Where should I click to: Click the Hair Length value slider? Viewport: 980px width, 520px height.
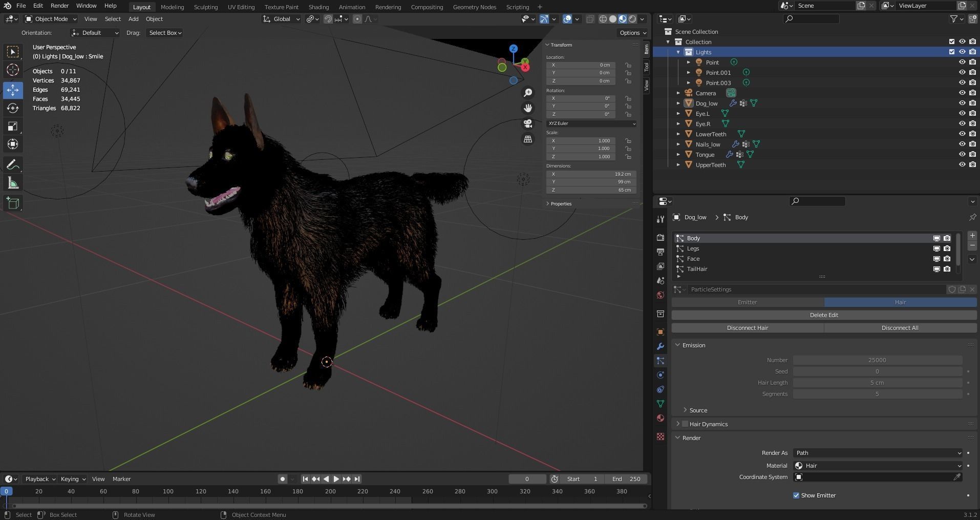coord(878,383)
